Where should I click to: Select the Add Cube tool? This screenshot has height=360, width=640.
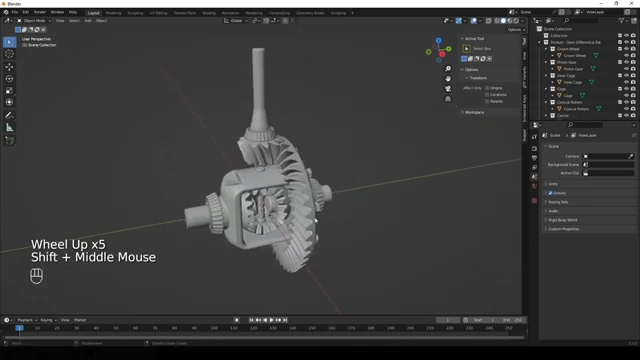(9, 141)
